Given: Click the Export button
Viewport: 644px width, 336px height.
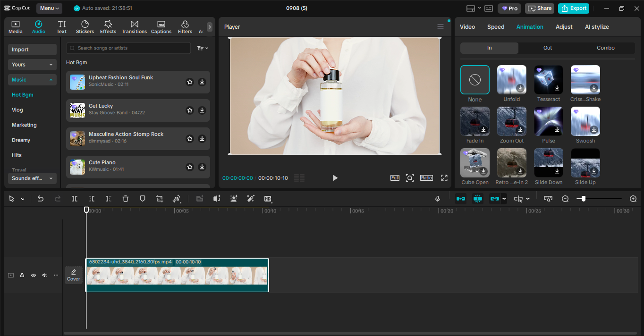Looking at the screenshot, I should (574, 8).
